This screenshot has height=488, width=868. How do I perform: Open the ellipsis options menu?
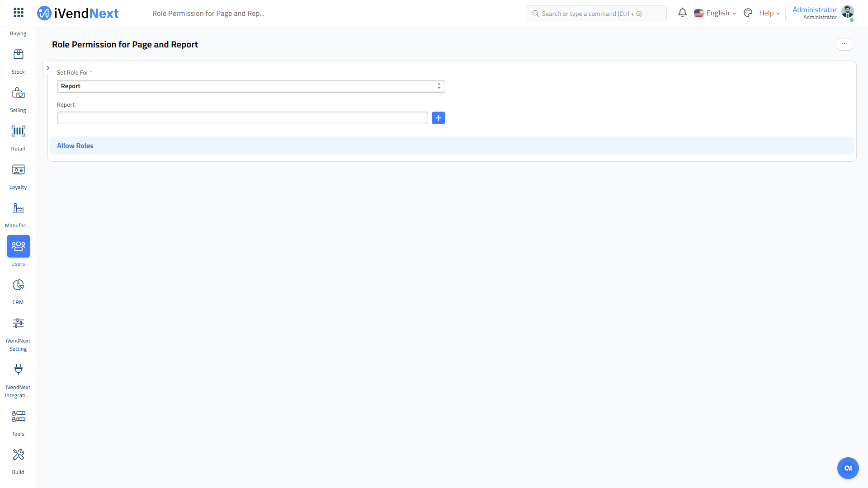[x=844, y=44]
